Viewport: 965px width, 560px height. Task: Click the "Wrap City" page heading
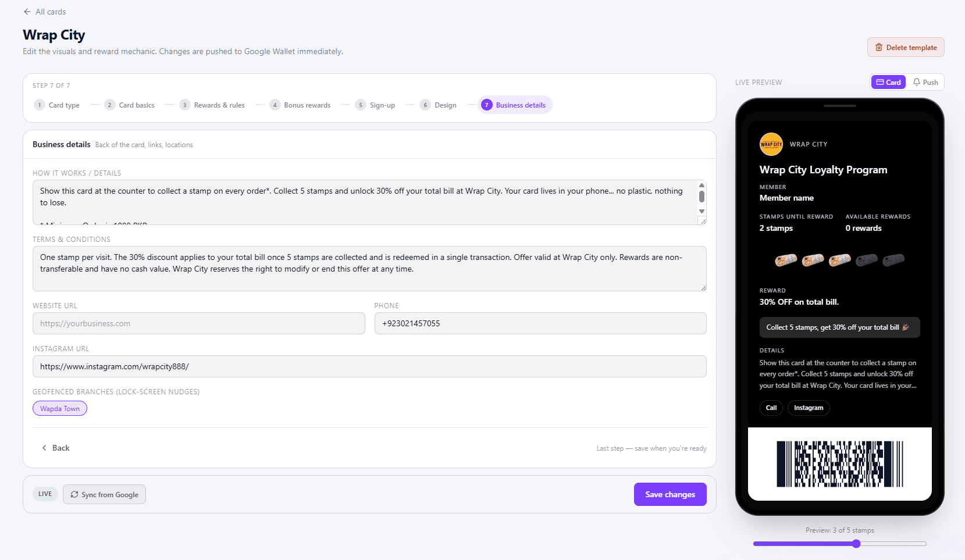click(x=54, y=35)
